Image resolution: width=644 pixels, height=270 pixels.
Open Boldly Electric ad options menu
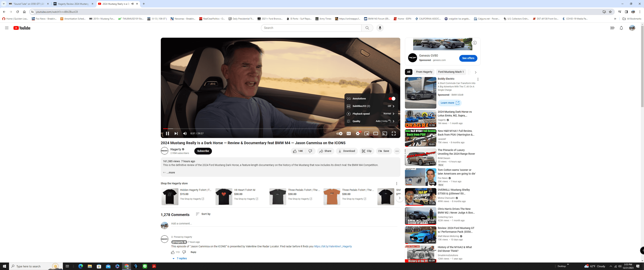click(x=478, y=79)
